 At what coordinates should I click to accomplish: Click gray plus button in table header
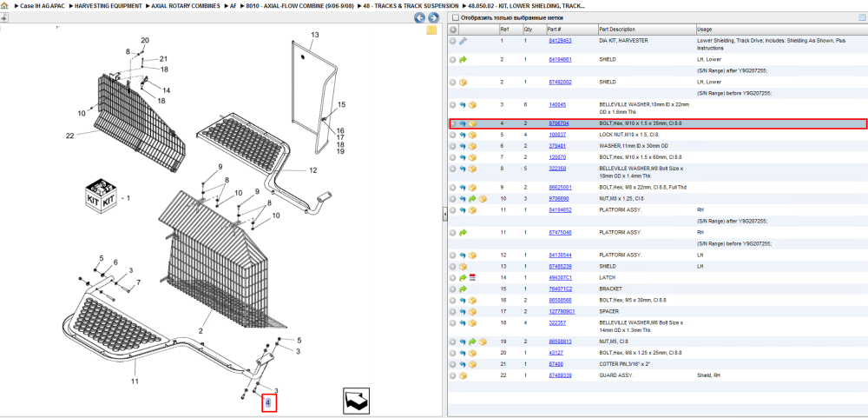(x=453, y=30)
